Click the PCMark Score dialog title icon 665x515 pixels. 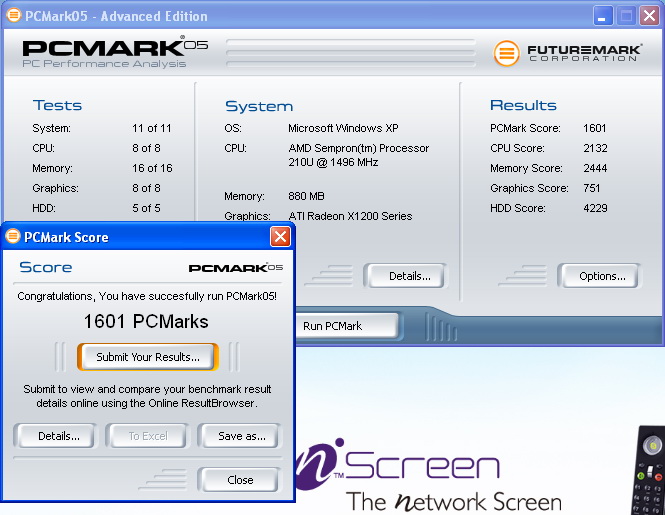click(13, 236)
